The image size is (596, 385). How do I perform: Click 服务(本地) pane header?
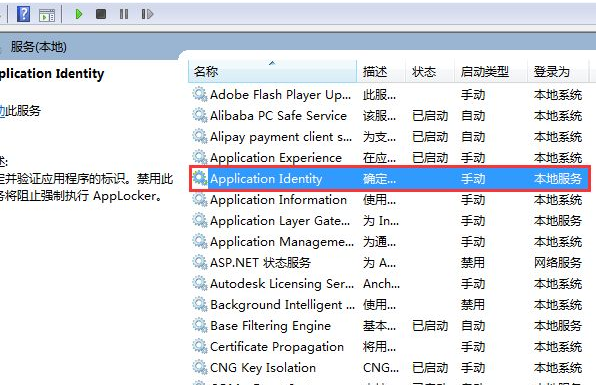click(x=38, y=47)
